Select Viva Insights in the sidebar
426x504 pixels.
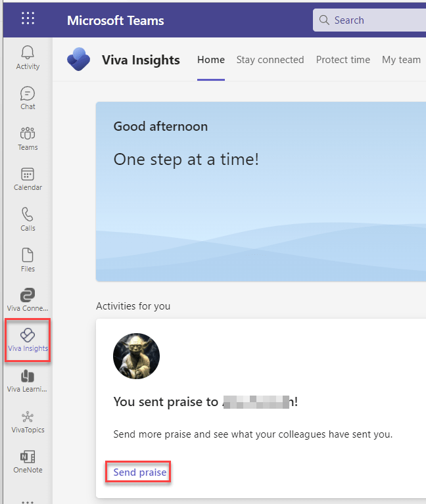tap(28, 340)
